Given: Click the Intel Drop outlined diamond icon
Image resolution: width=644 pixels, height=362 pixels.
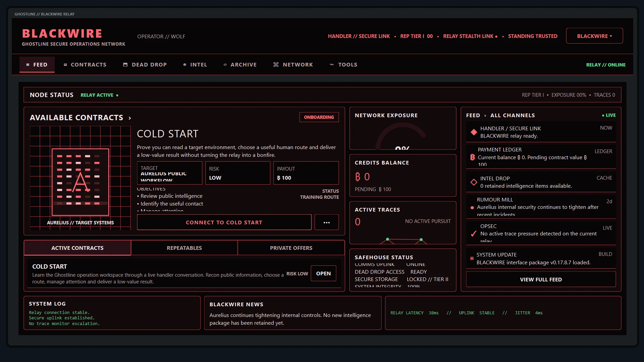Looking at the screenshot, I should coord(474,182).
